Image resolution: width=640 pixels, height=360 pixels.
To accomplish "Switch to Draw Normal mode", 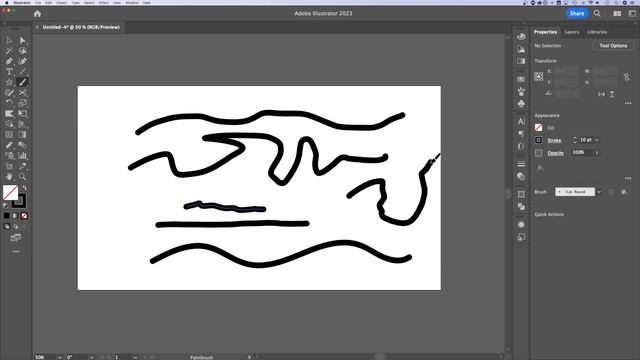I will coord(7,227).
